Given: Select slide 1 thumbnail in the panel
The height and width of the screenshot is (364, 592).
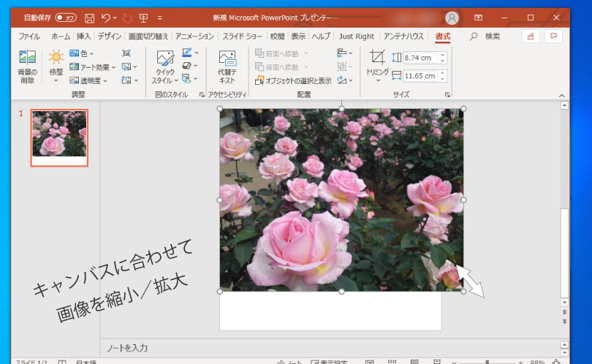Looking at the screenshot, I should 59,137.
